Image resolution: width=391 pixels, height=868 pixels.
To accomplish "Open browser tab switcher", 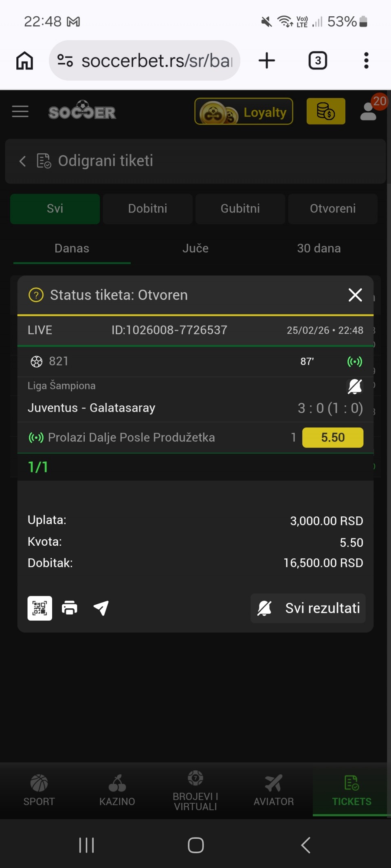I will point(318,61).
